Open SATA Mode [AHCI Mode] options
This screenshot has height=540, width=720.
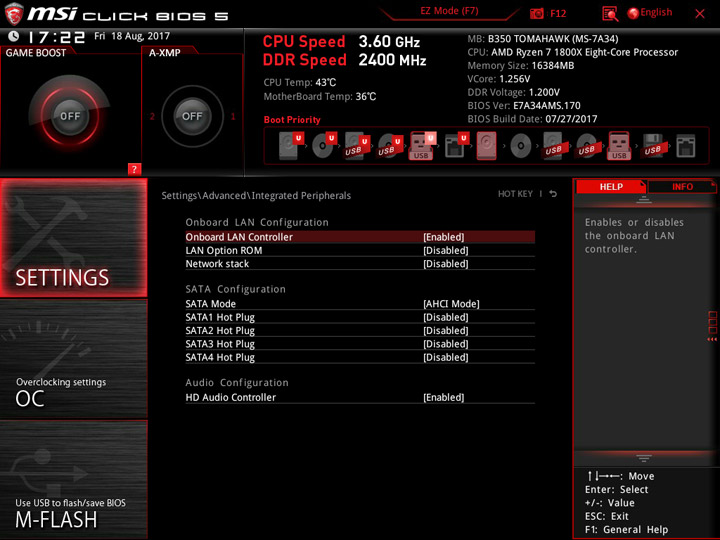point(451,304)
